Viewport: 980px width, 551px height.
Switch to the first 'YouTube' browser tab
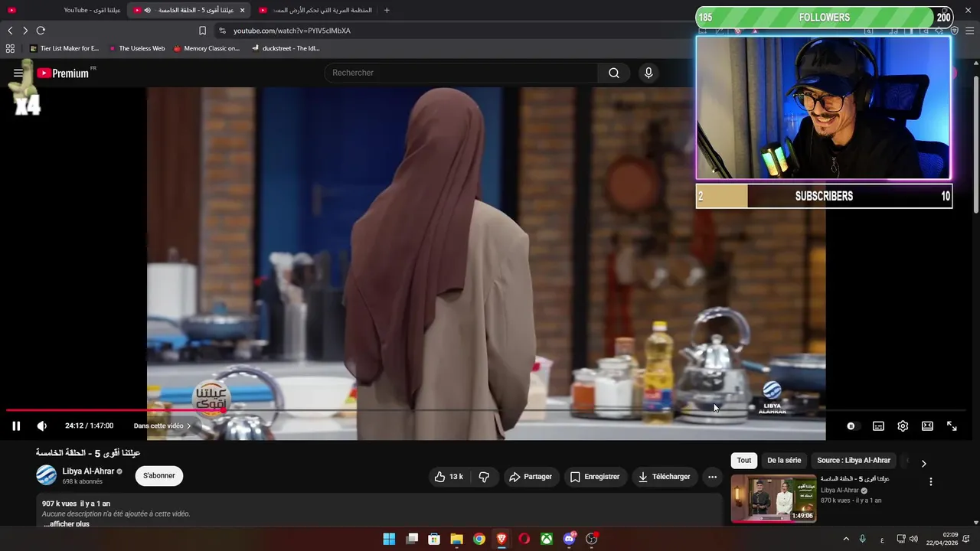[x=64, y=10]
